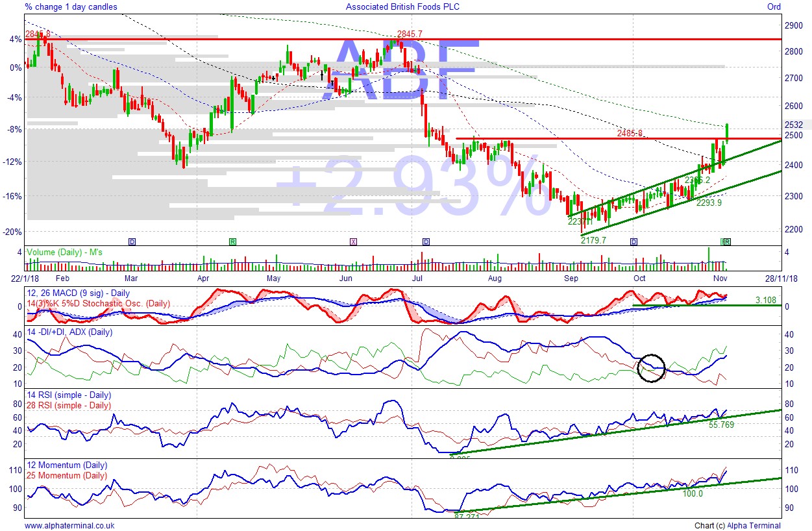Click the Ord share type label
The image size is (812, 531).
click(x=774, y=7)
